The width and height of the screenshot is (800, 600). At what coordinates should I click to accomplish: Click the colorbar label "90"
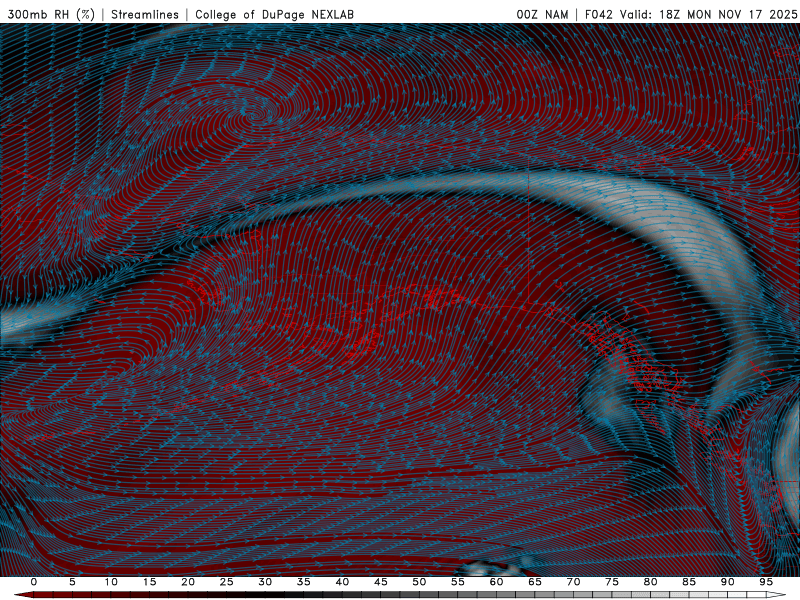click(727, 582)
